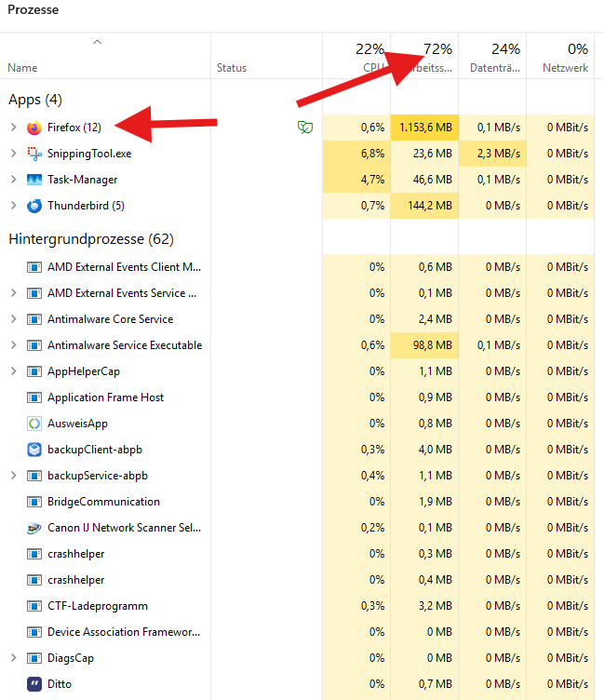
Task: Click the Ditto process icon
Action: click(34, 683)
